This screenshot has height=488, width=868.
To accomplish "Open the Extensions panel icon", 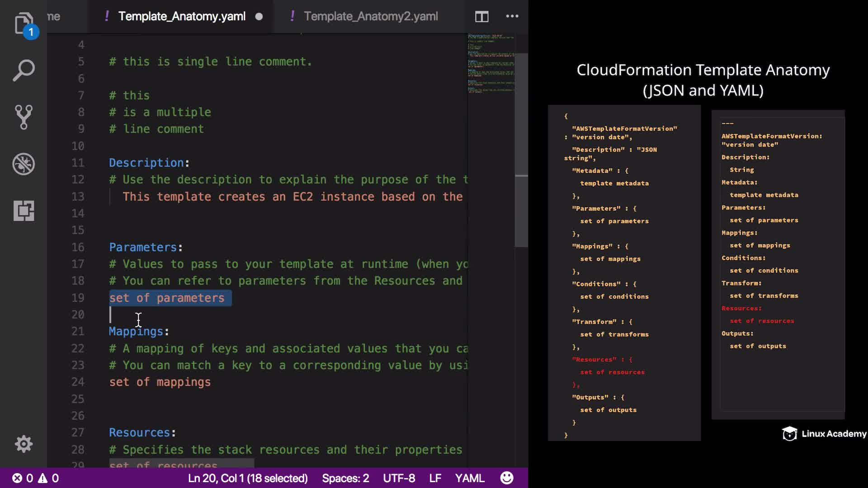I will click(24, 211).
